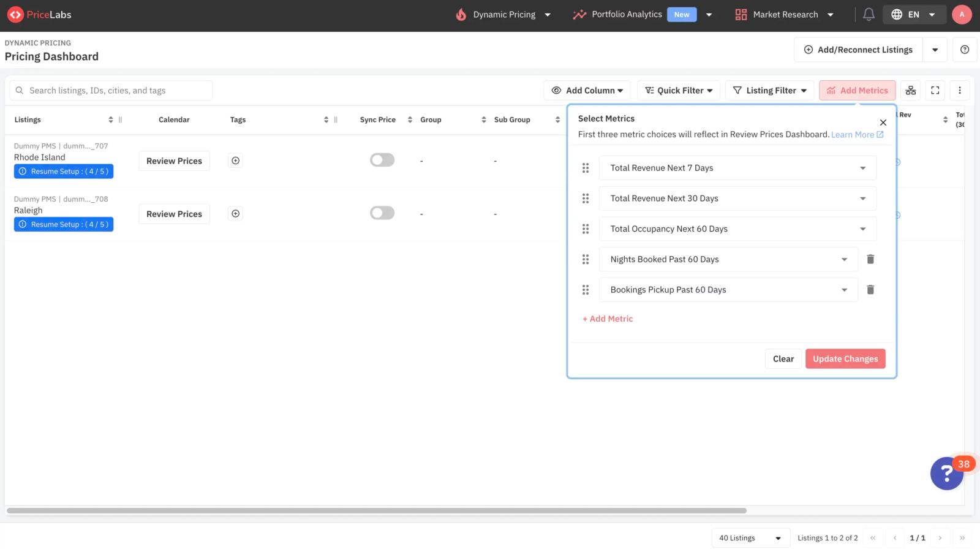Open the user avatar menu
Image resolution: width=980 pixels, height=549 pixels.
point(962,15)
